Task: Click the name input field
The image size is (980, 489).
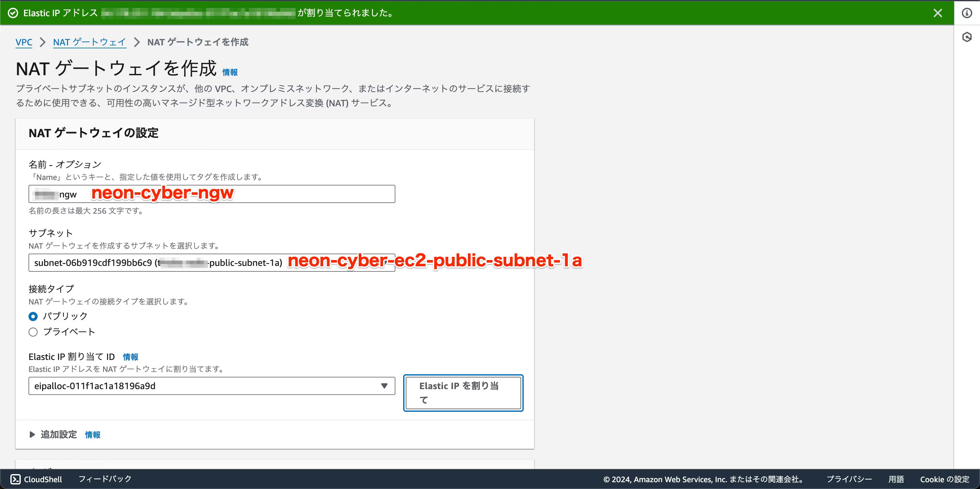Action: pyautogui.click(x=304, y=194)
